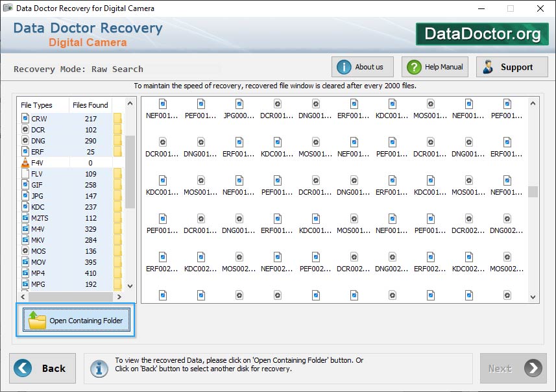Click the CRW file type icon
This screenshot has width=556, height=392.
coord(25,118)
